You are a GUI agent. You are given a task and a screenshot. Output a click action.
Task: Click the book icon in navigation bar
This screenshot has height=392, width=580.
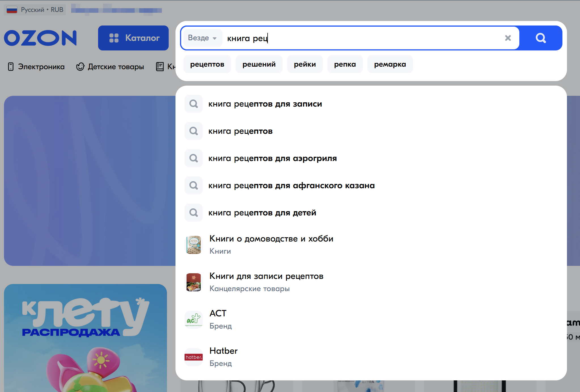160,67
